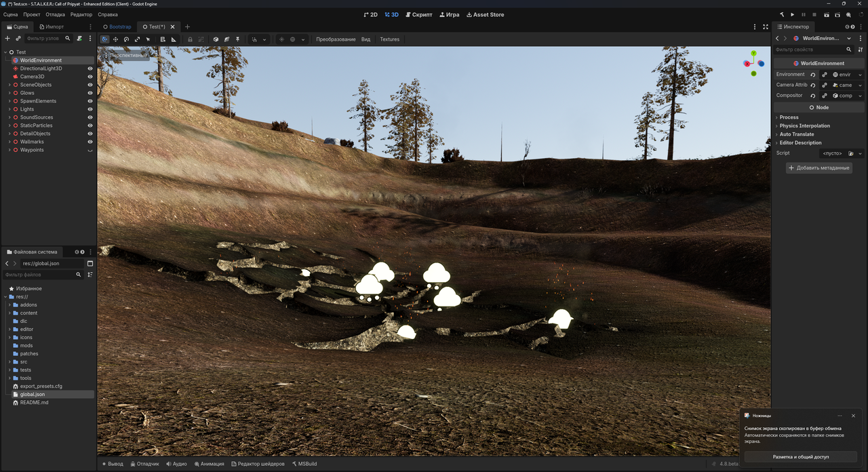
Task: Click the file system sort options icon
Action: click(x=90, y=275)
